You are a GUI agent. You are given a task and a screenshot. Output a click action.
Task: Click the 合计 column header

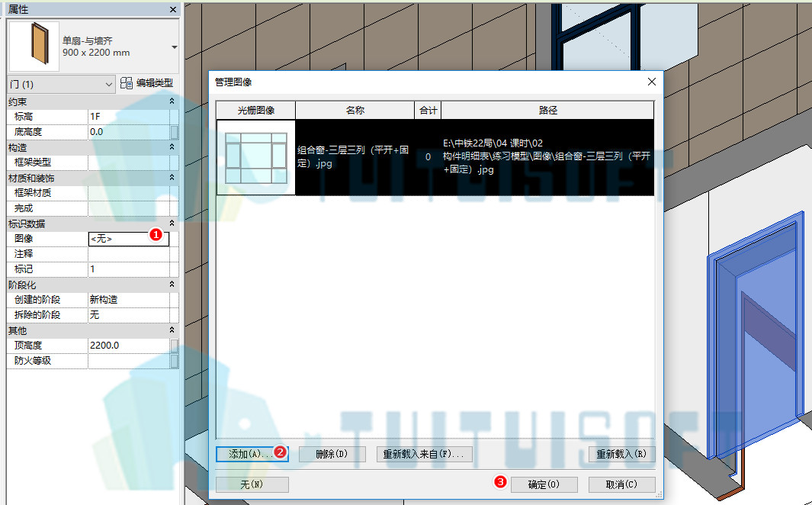(x=428, y=111)
